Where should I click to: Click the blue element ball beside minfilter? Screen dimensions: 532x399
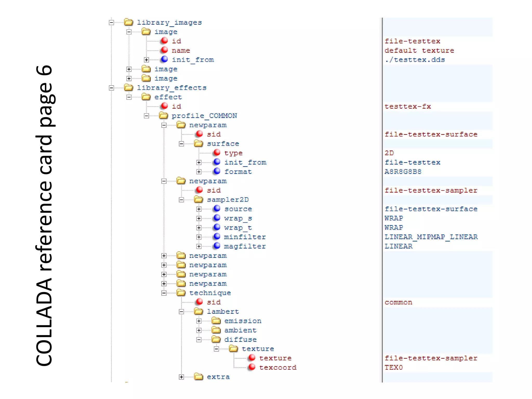coord(217,237)
